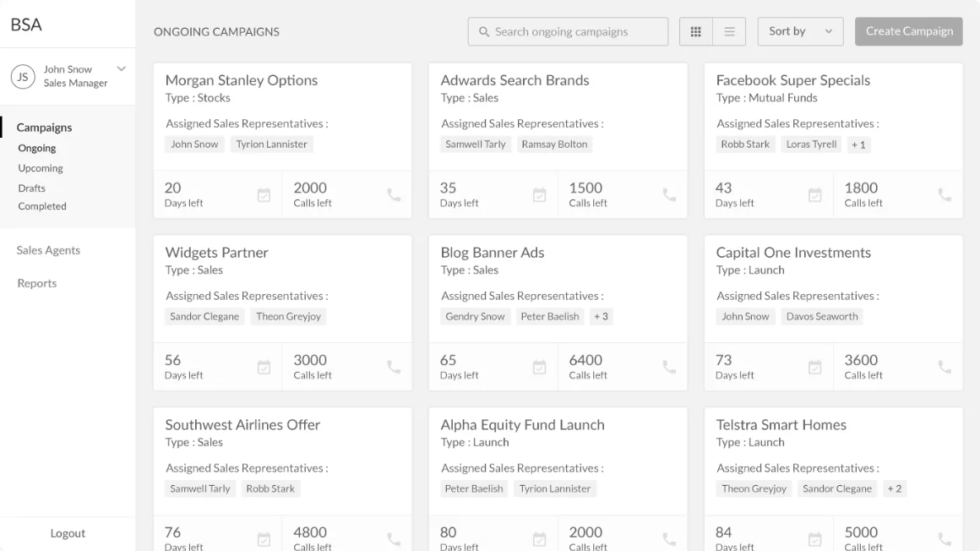Click calendar icon on Facebook Super Specials card
The image size is (980, 551).
[814, 195]
